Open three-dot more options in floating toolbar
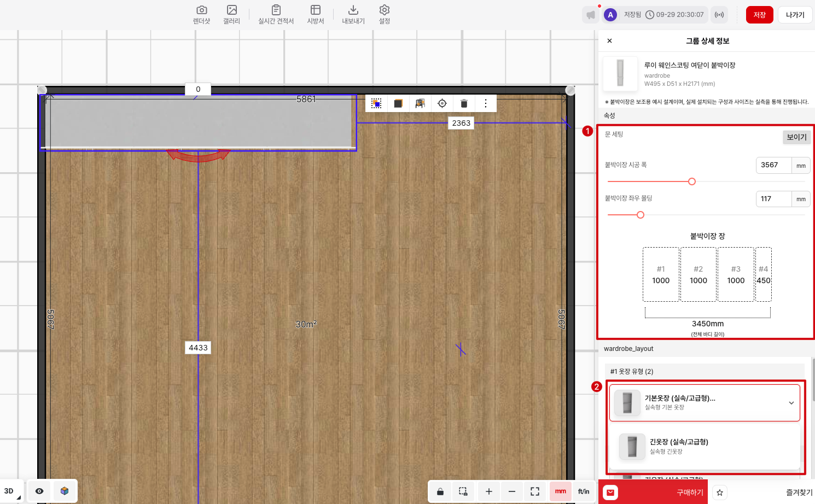 485,103
